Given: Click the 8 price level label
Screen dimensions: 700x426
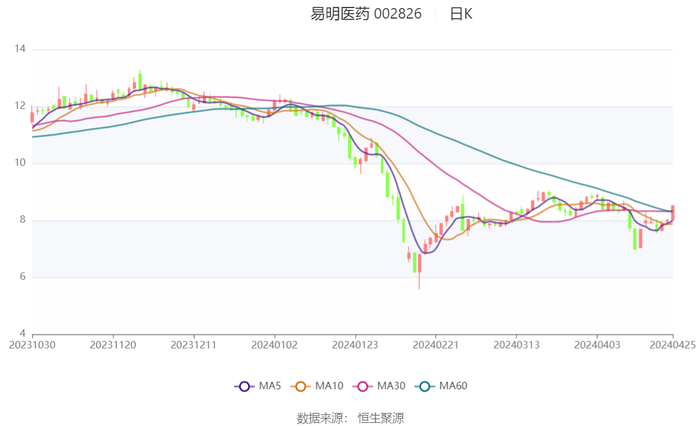Looking at the screenshot, I should pyautogui.click(x=22, y=220).
